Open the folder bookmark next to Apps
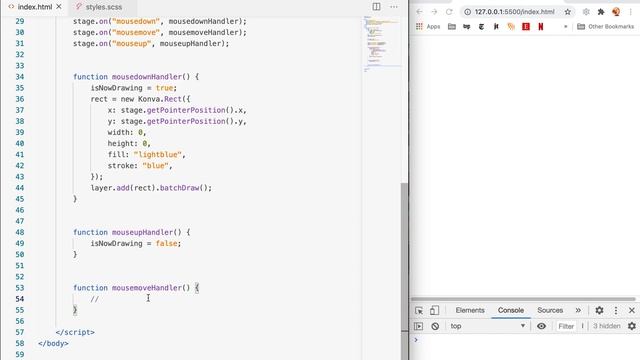Screen dimensions: 640x360 point(452,27)
